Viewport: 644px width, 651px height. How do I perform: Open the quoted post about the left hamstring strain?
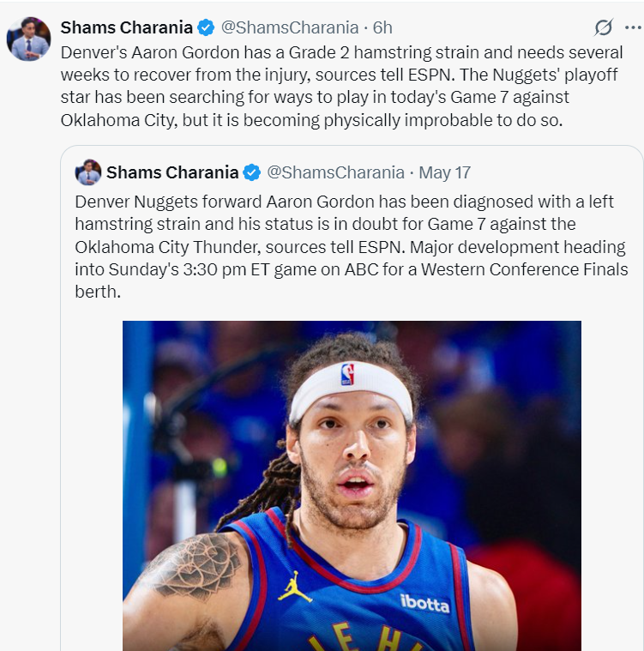[x=352, y=247]
